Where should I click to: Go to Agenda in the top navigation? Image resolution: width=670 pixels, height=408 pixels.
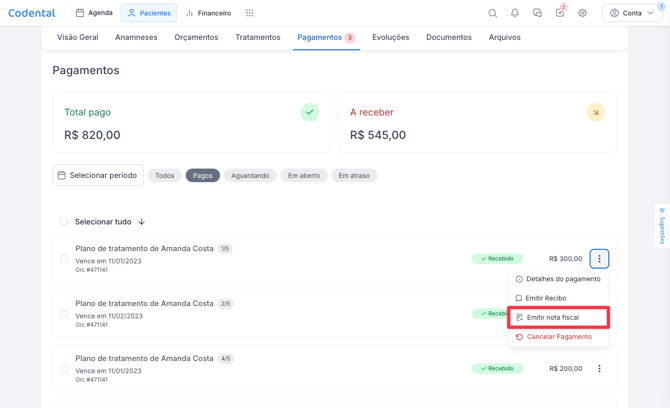pos(94,13)
